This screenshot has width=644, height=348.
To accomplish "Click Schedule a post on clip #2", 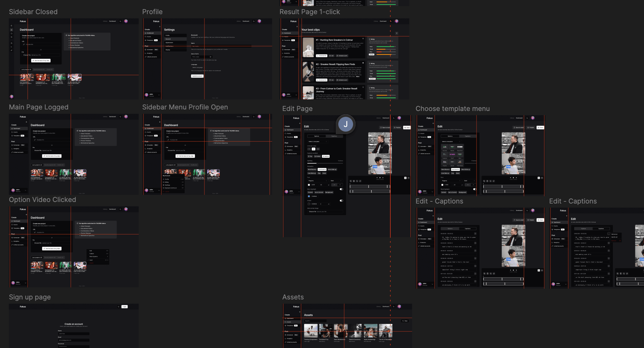I will (x=342, y=80).
